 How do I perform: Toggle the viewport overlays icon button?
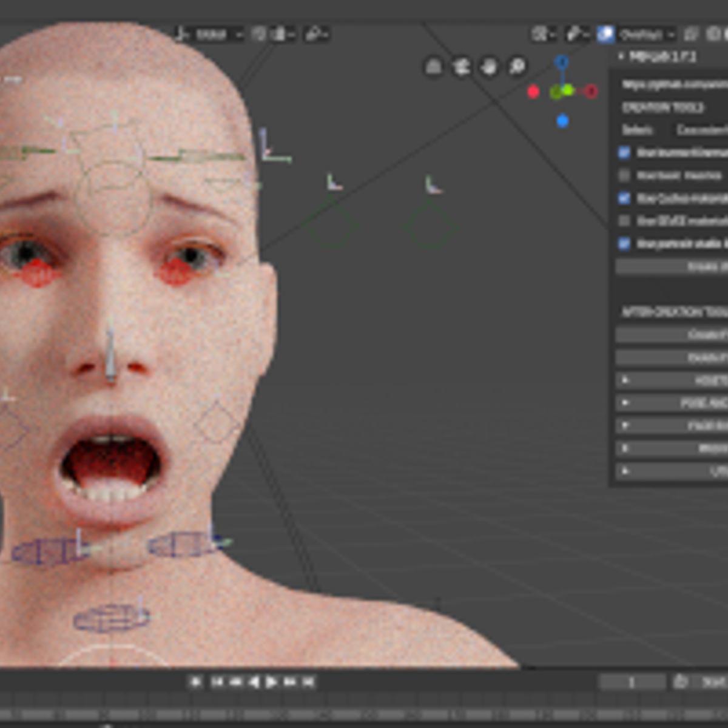click(605, 35)
